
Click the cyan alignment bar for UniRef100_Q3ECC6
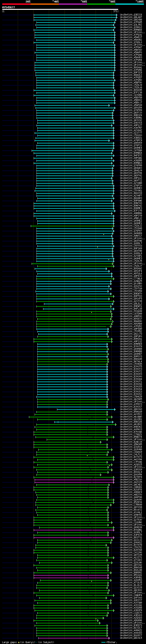click(x=75, y=15)
